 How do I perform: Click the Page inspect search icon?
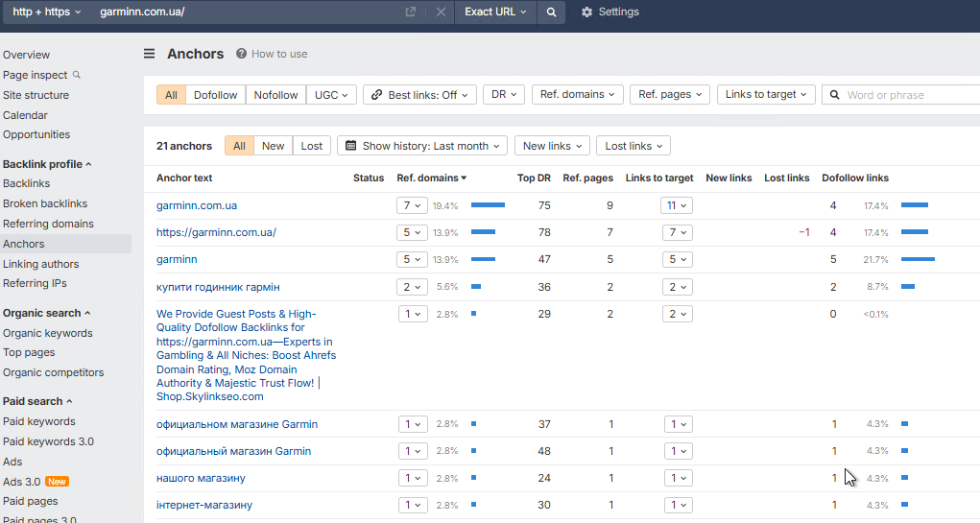pyautogui.click(x=77, y=75)
